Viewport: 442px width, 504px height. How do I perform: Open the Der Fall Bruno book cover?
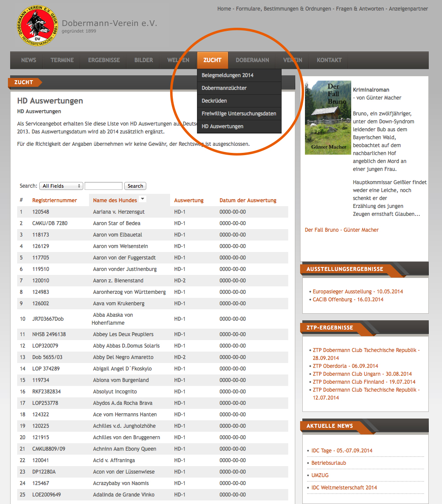pos(327,118)
